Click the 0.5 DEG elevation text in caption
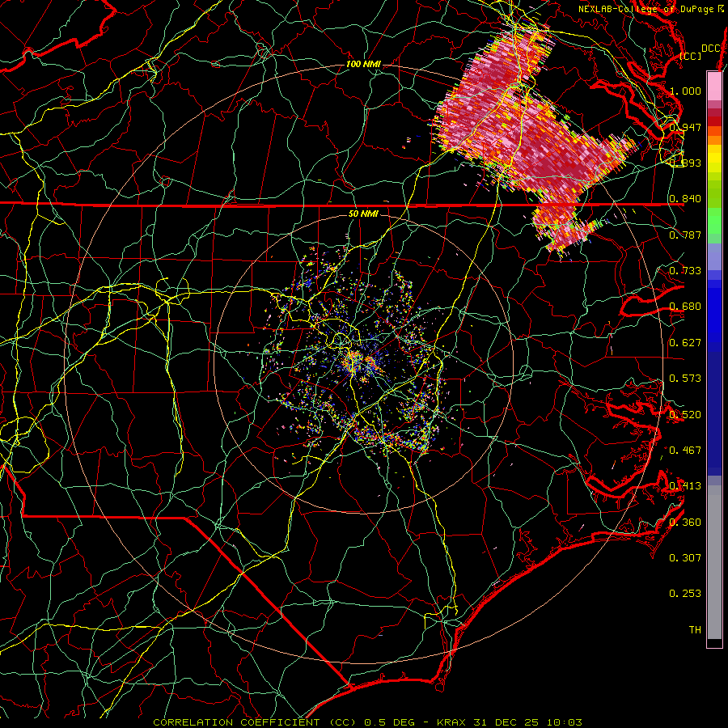 389,722
